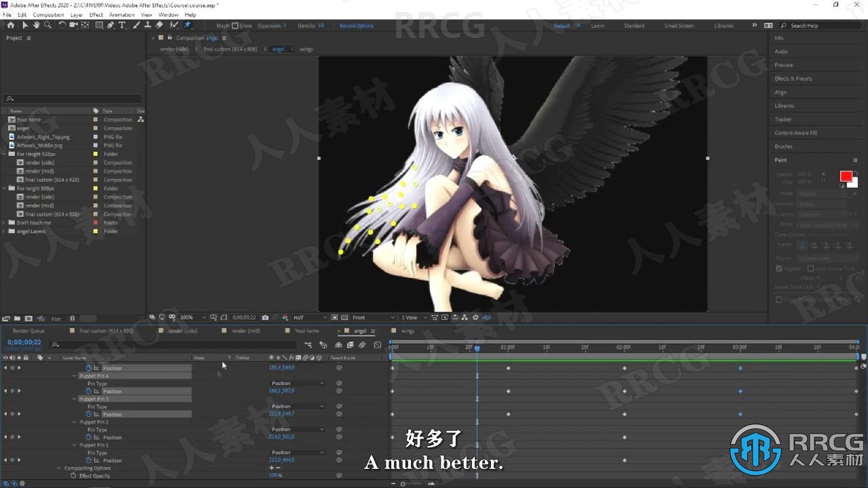The image size is (868, 488).
Task: Select the Rectangle shape tool
Action: pos(99,25)
